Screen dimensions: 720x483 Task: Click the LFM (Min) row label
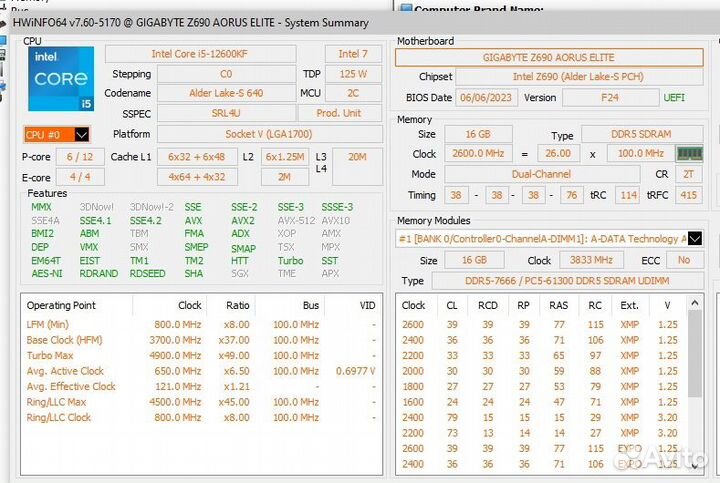(48, 325)
